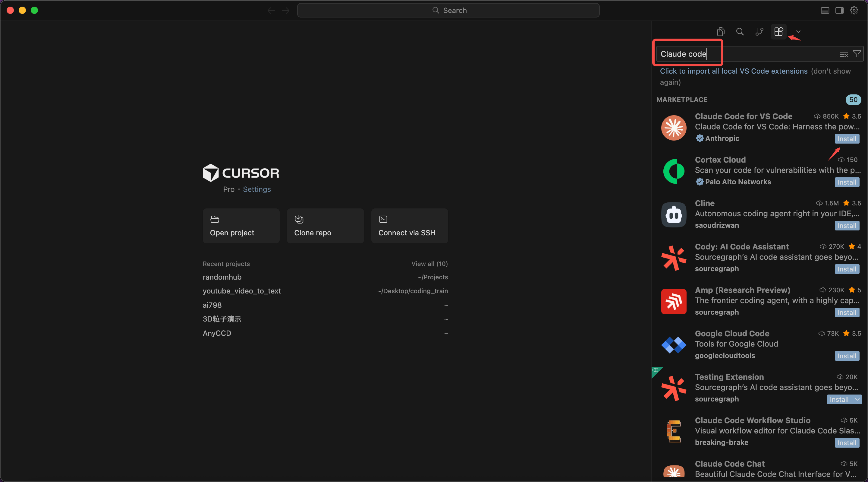Go back with the left arrow

(271, 11)
